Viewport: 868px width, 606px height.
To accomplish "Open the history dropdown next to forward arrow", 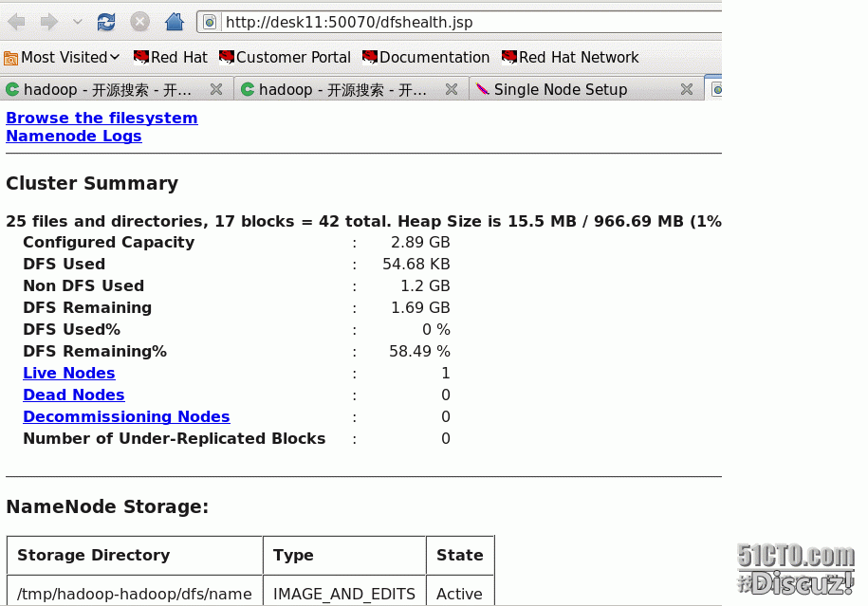I will pyautogui.click(x=78, y=22).
